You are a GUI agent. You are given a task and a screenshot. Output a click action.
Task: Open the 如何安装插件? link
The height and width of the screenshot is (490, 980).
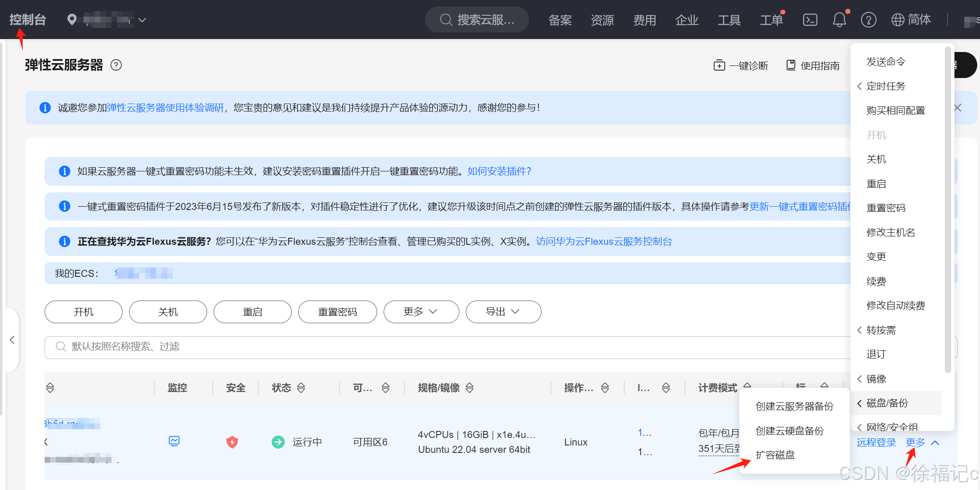tap(499, 171)
